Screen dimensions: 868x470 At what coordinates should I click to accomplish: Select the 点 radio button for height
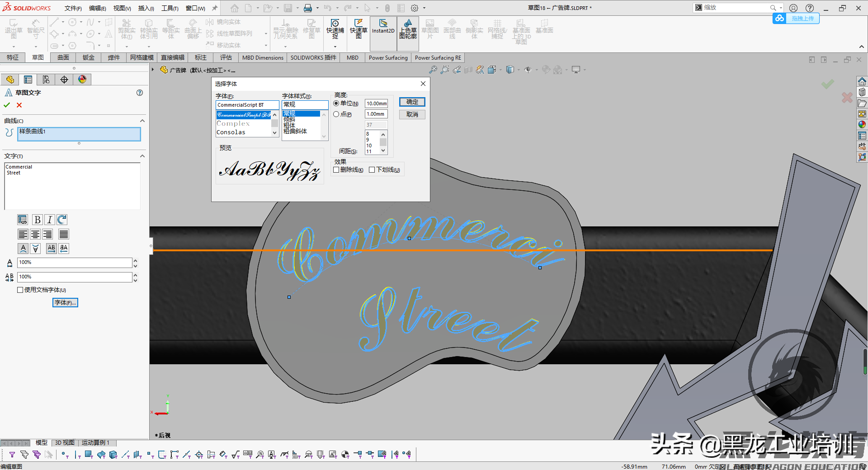pos(336,114)
